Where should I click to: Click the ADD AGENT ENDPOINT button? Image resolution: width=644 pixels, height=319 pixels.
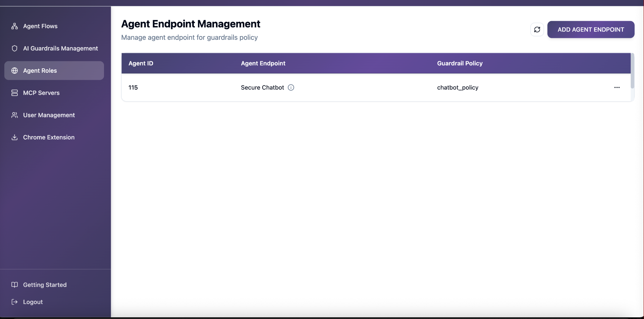click(590, 29)
